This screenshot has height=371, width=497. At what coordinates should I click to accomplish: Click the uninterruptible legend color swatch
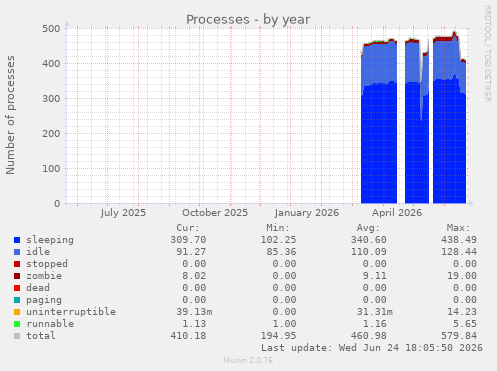(17, 312)
